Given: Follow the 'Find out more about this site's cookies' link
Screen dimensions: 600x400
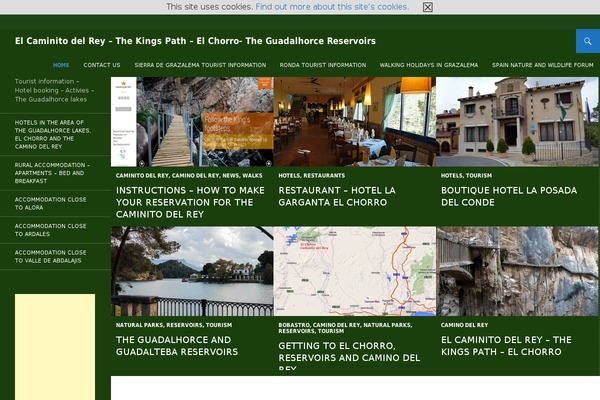Looking at the screenshot, I should click(332, 7).
